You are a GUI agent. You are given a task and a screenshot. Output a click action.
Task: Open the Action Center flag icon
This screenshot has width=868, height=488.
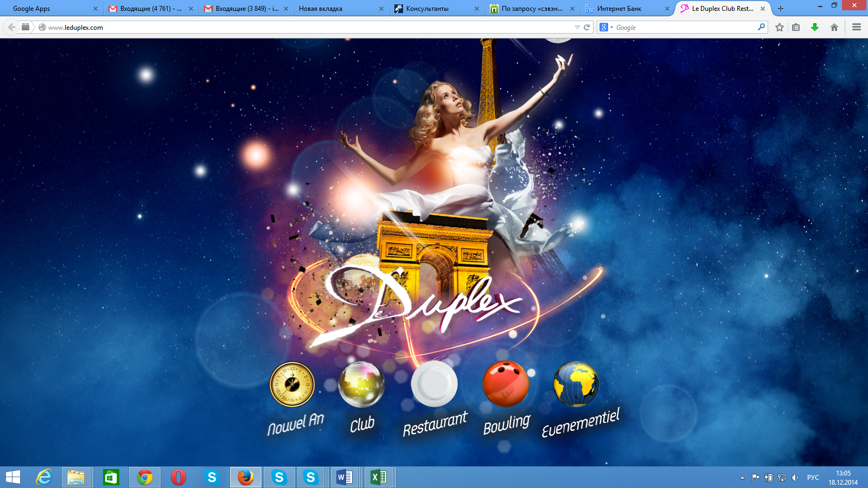pyautogui.click(x=755, y=478)
